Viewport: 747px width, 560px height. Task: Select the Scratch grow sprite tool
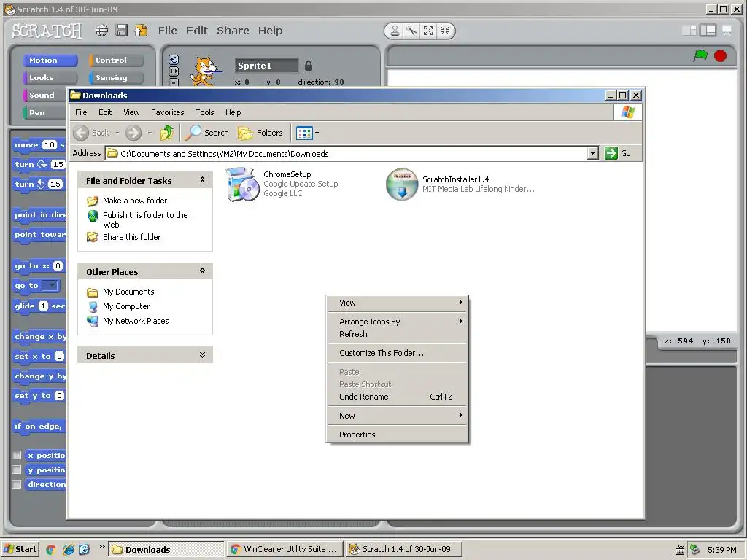pos(428,31)
